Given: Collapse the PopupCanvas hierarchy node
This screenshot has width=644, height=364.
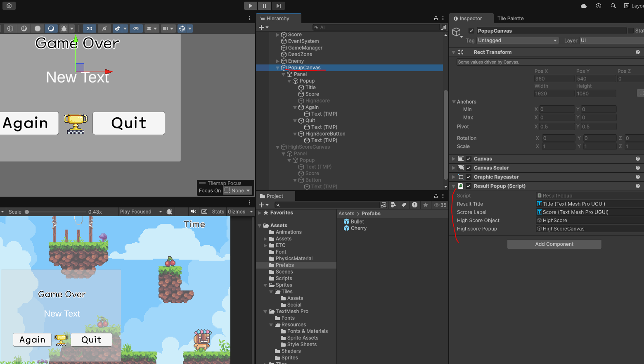Looking at the screenshot, I should point(277,68).
